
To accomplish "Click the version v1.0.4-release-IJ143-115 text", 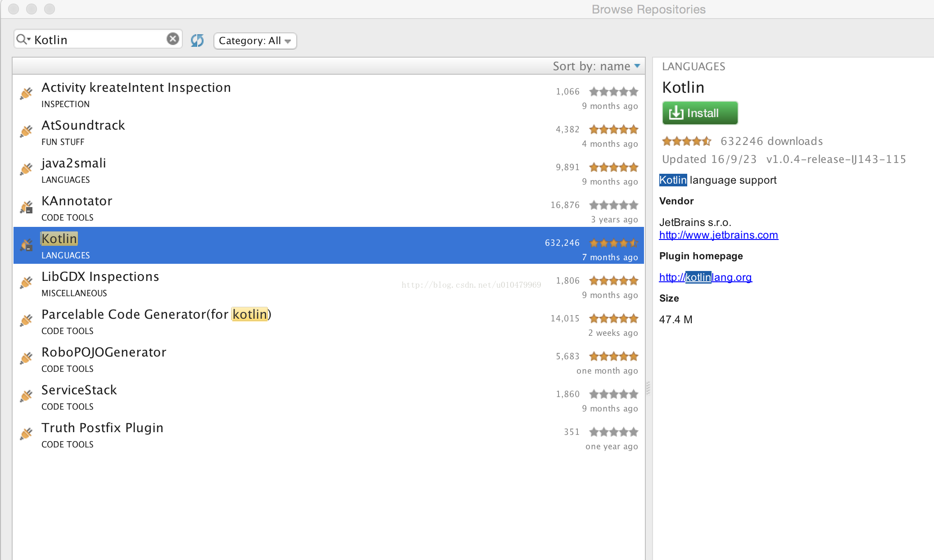I will (836, 159).
